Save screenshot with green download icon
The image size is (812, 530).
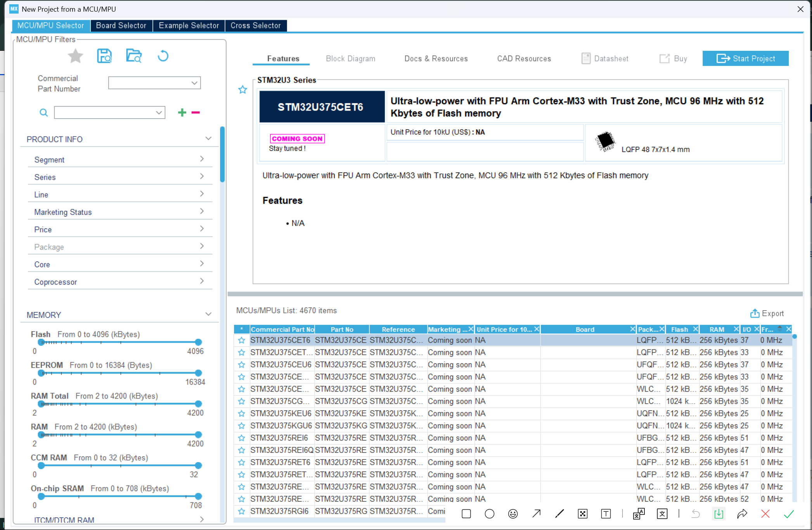(x=719, y=514)
